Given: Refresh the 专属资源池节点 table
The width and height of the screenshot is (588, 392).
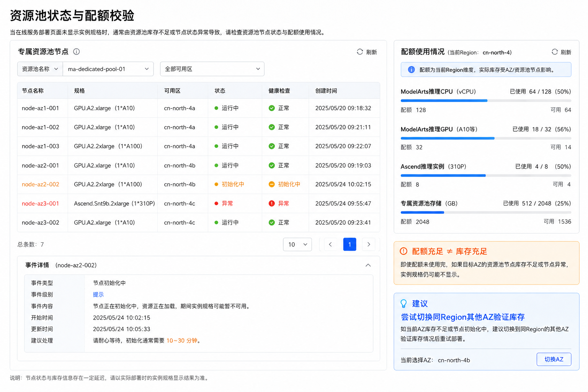Looking at the screenshot, I should click(367, 52).
